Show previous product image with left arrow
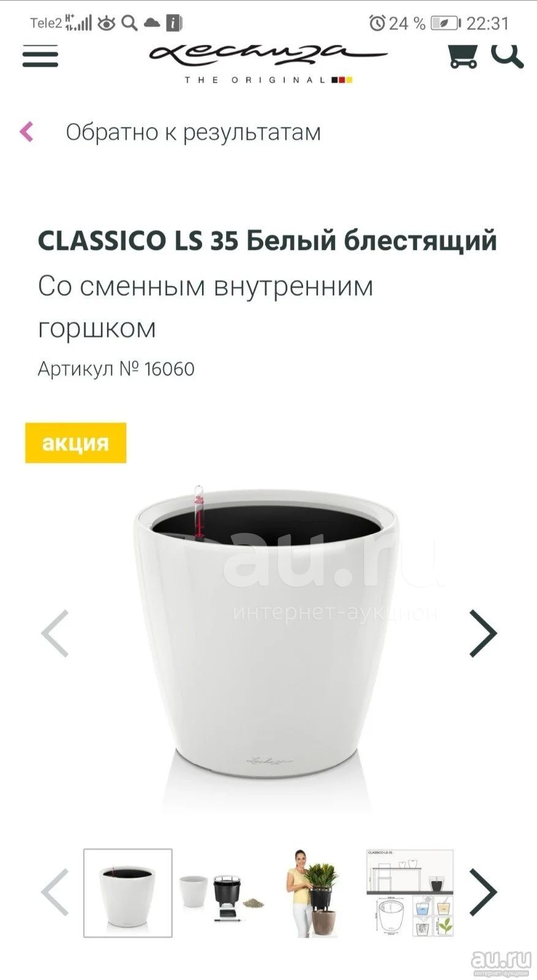Screen dimensions: 537x980 click(54, 633)
